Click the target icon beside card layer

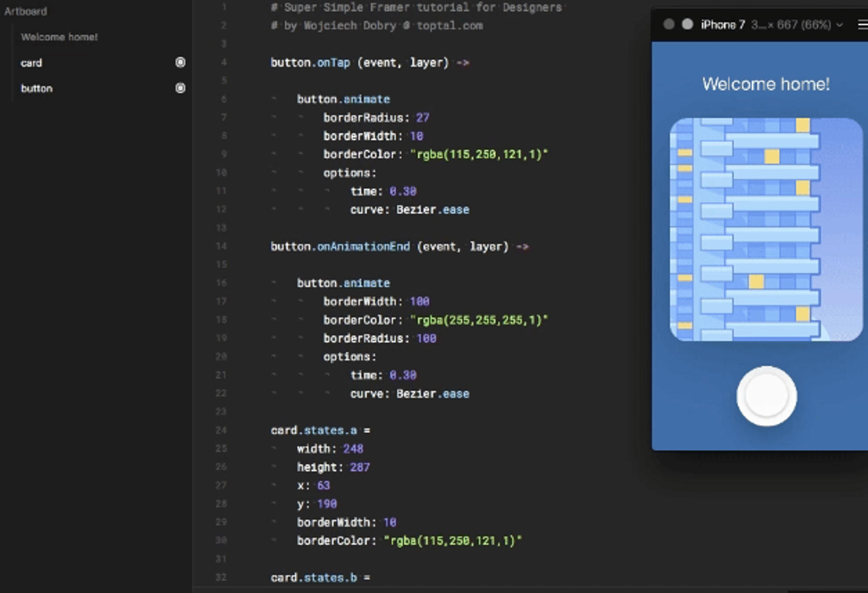click(180, 62)
